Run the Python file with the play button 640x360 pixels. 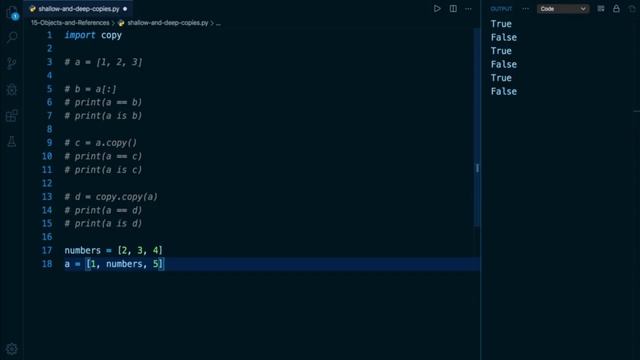coord(437,9)
